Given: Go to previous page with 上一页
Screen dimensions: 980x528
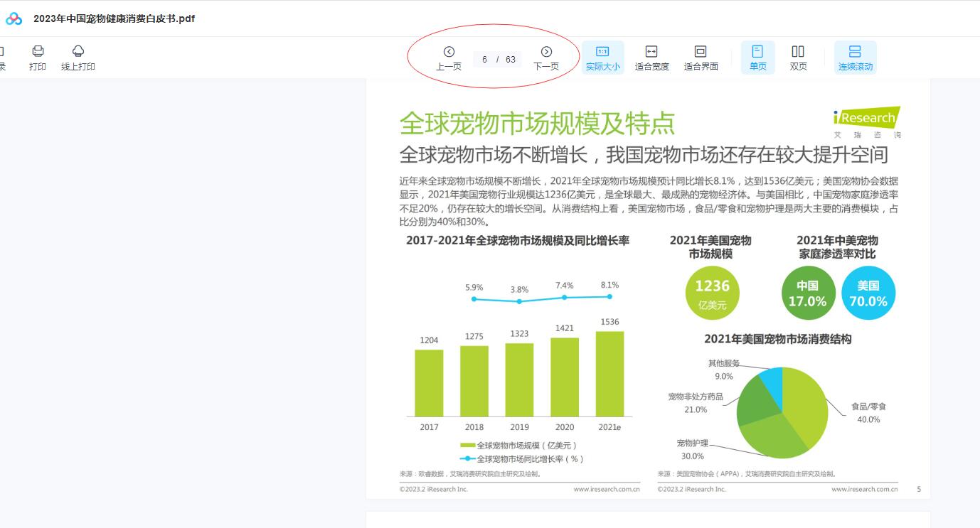Looking at the screenshot, I should 449,57.
